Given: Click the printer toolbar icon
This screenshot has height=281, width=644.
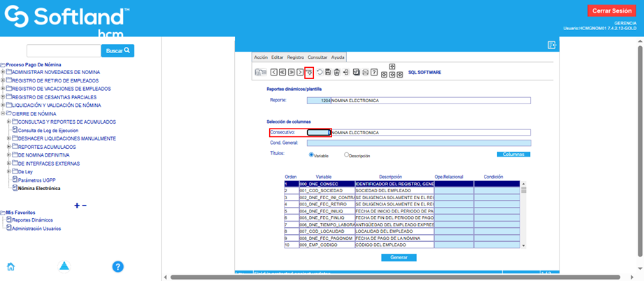Looking at the screenshot, I should (365, 72).
